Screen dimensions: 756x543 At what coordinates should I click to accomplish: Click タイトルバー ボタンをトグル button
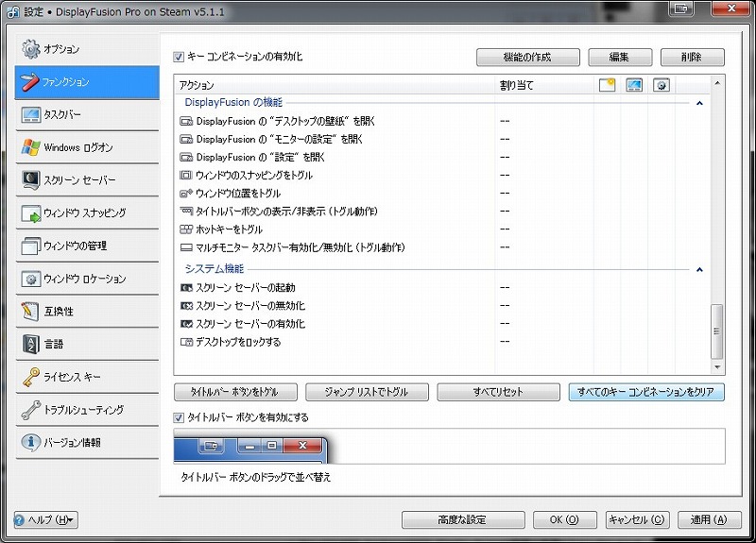235,392
